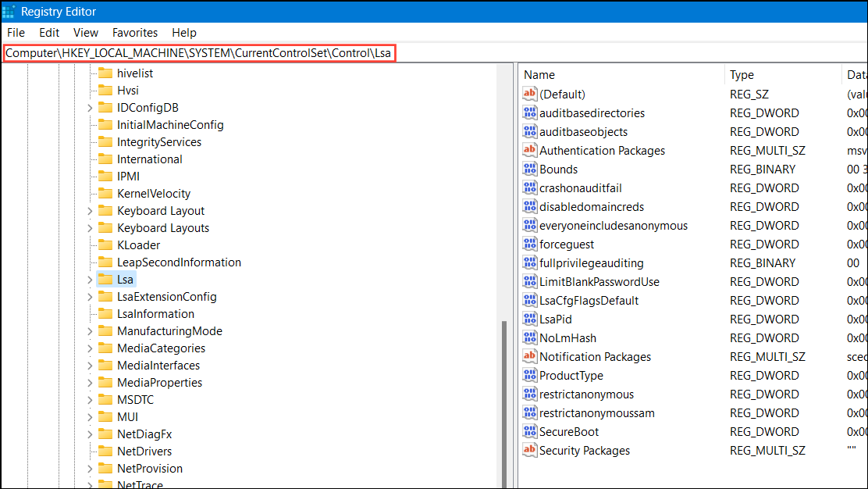Expand the IDConfigDB key
The width and height of the screenshot is (868, 489).
[89, 107]
